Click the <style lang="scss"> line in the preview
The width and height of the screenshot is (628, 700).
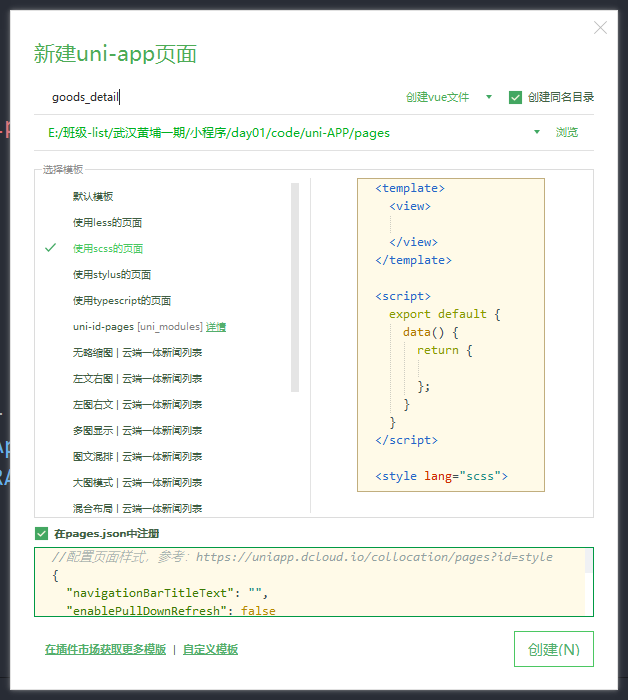pyautogui.click(x=441, y=476)
